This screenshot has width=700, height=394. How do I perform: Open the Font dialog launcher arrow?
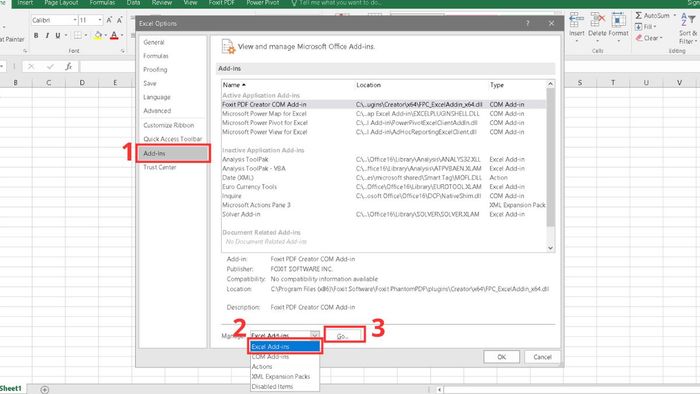123,51
